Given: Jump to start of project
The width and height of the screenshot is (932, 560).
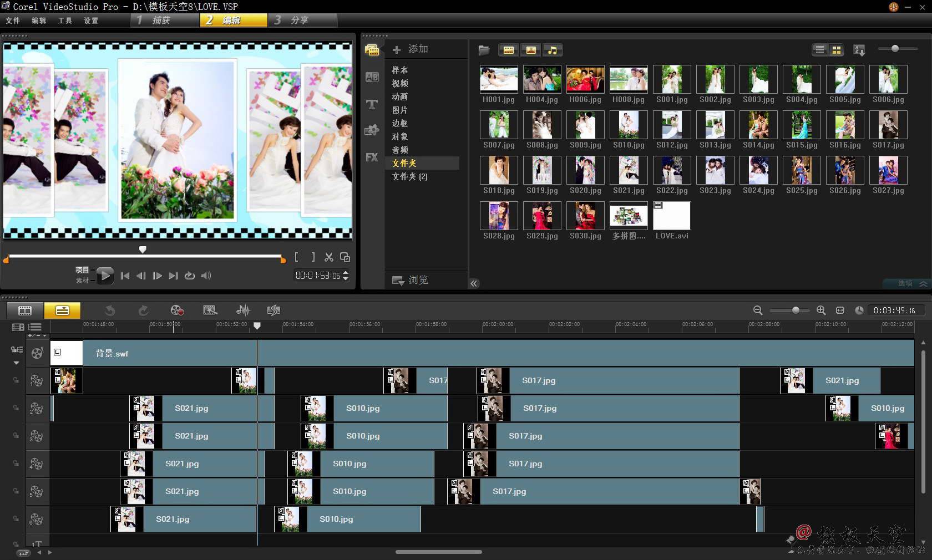Looking at the screenshot, I should (125, 276).
